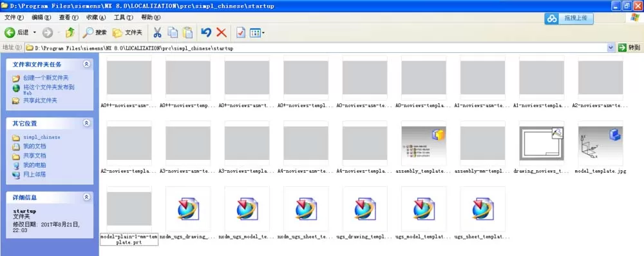Open the Back history dropdown arrow
Screen dimensions: 644x256
35,32
